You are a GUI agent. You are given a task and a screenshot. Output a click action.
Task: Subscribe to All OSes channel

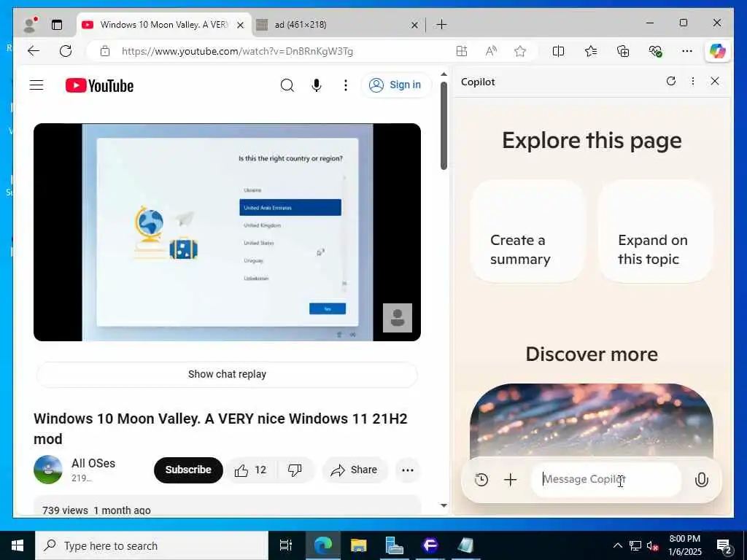(188, 470)
